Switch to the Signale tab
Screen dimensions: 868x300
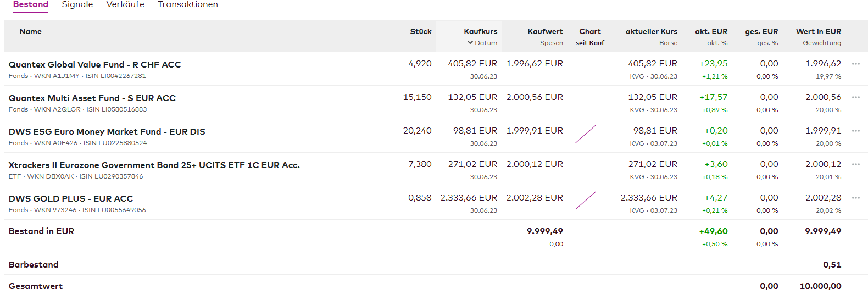point(77,4)
